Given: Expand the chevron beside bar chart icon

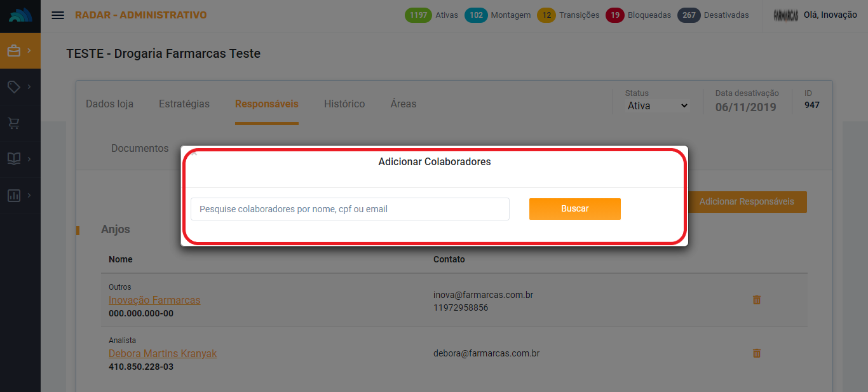Looking at the screenshot, I should click(x=29, y=196).
